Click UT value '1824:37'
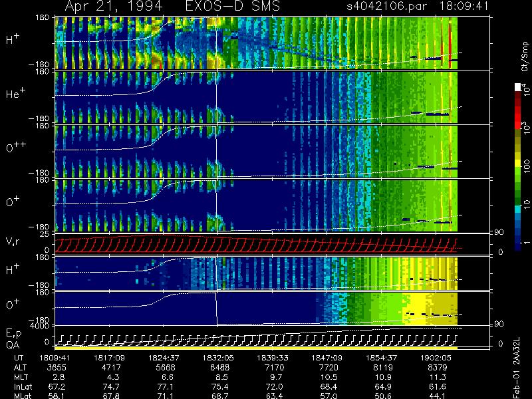The width and height of the screenshot is (532, 399). (x=164, y=358)
